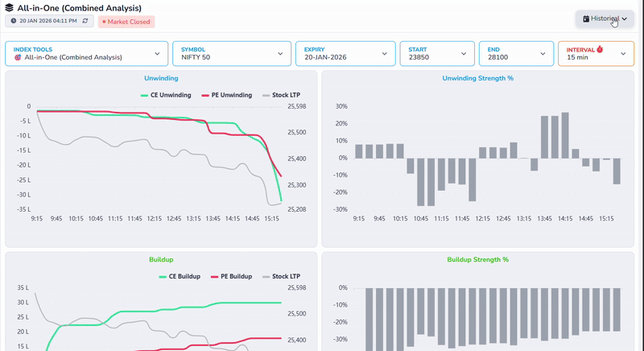Click the calendar icon in Historical button
Screen dimensions: 644x351
click(x=586, y=18)
